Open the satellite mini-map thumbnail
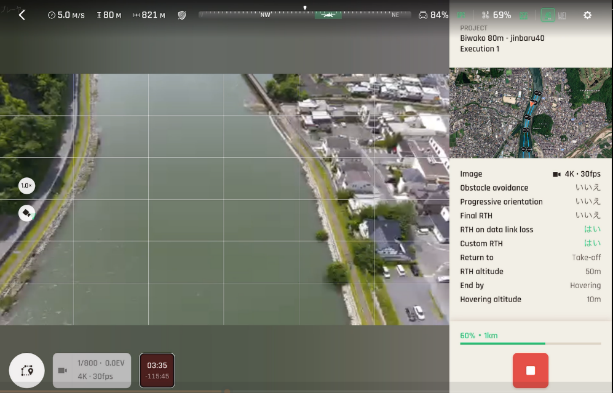Viewport: 613px width, 393px height. click(531, 113)
